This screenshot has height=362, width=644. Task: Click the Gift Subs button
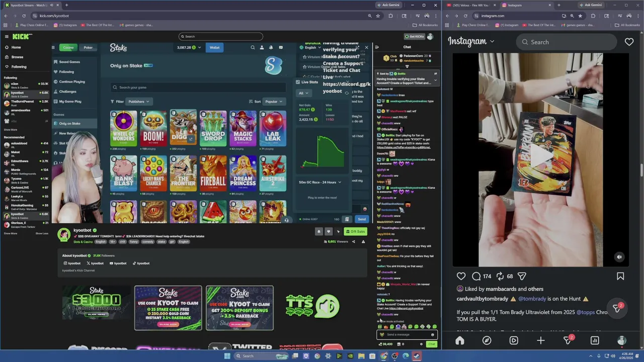(355, 231)
